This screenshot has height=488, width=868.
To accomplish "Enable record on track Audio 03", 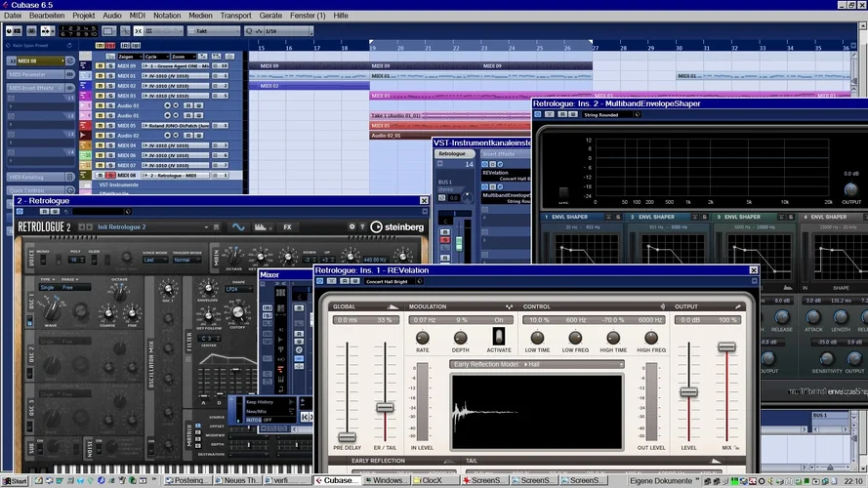I will 167,105.
